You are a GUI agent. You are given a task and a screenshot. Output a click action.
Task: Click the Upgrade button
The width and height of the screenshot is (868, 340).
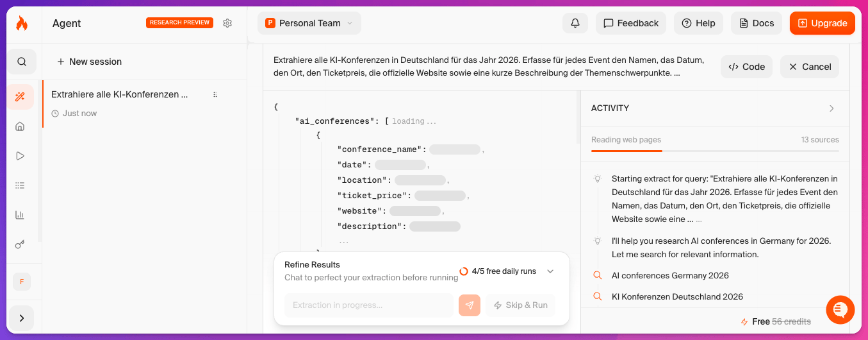tap(823, 23)
